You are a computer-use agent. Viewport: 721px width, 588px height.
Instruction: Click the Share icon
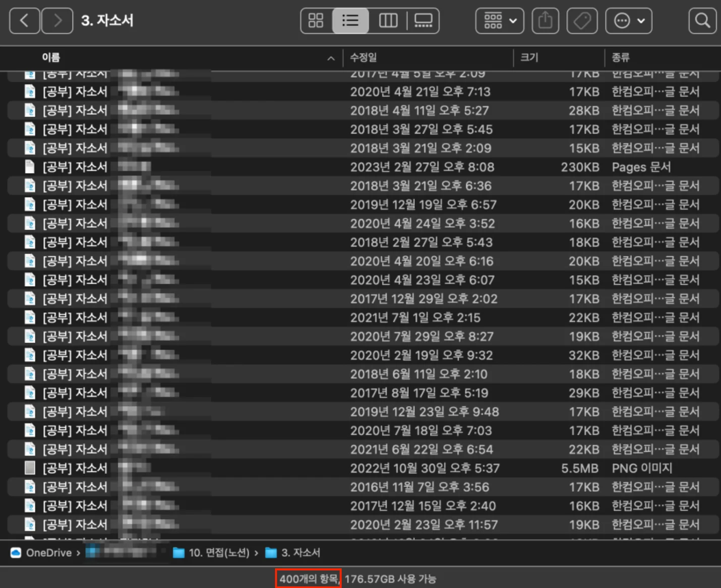(x=546, y=21)
